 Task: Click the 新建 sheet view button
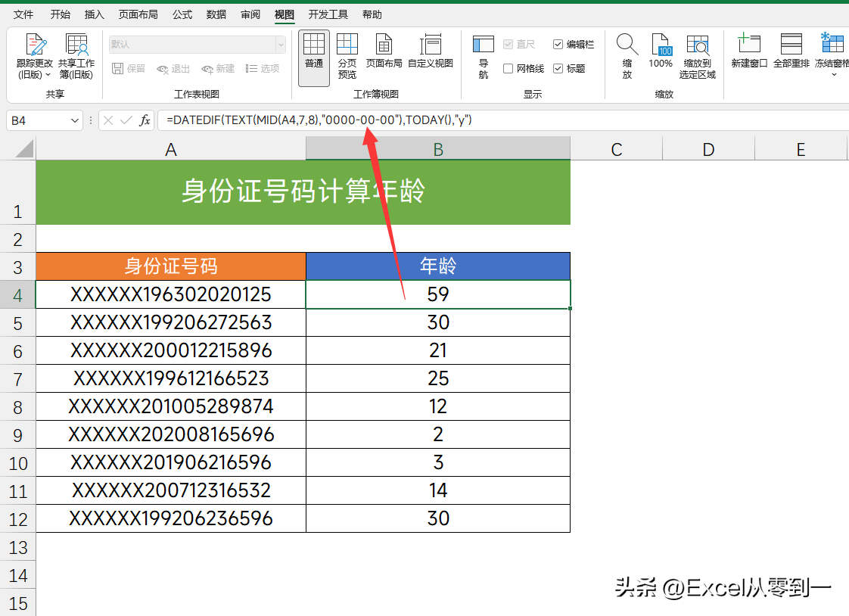(218, 69)
